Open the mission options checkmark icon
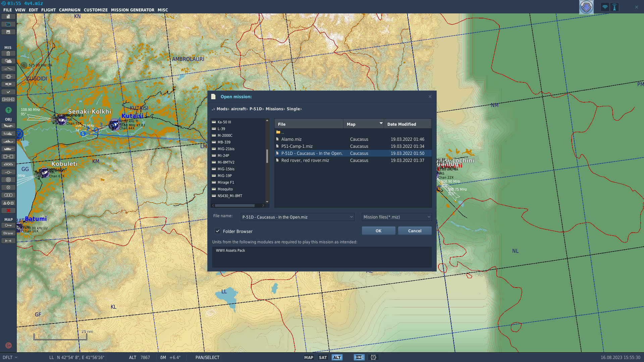 tap(8, 92)
